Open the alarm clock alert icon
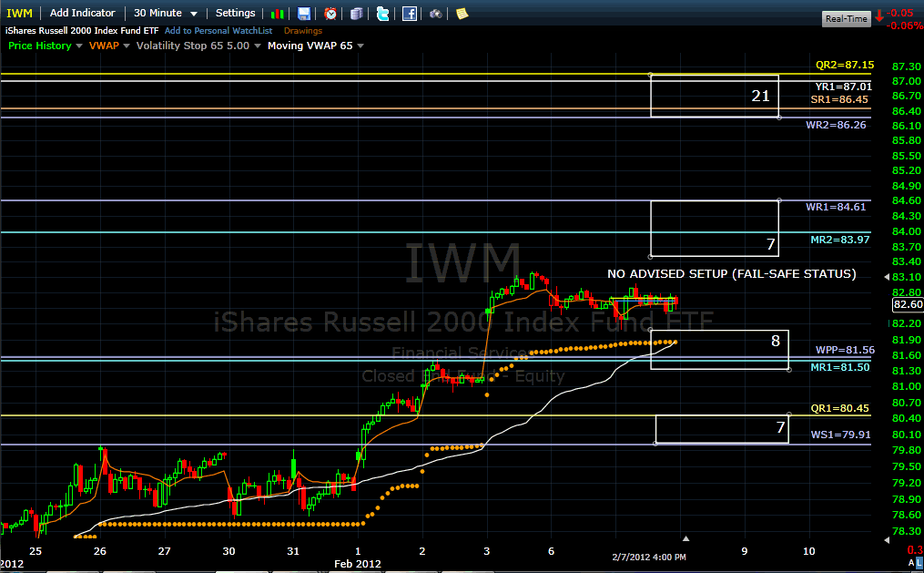The width and height of the screenshot is (924, 573). tap(330, 14)
